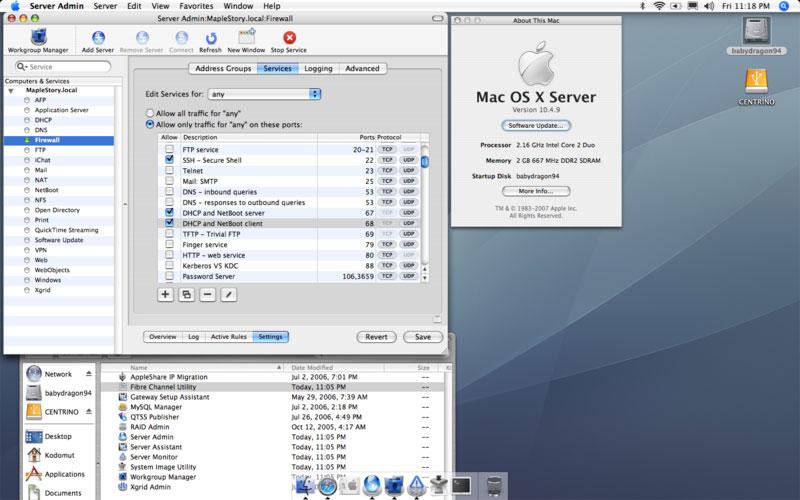Click the Refresh toolbar icon
Image resolution: width=800 pixels, height=500 pixels.
coord(210,41)
